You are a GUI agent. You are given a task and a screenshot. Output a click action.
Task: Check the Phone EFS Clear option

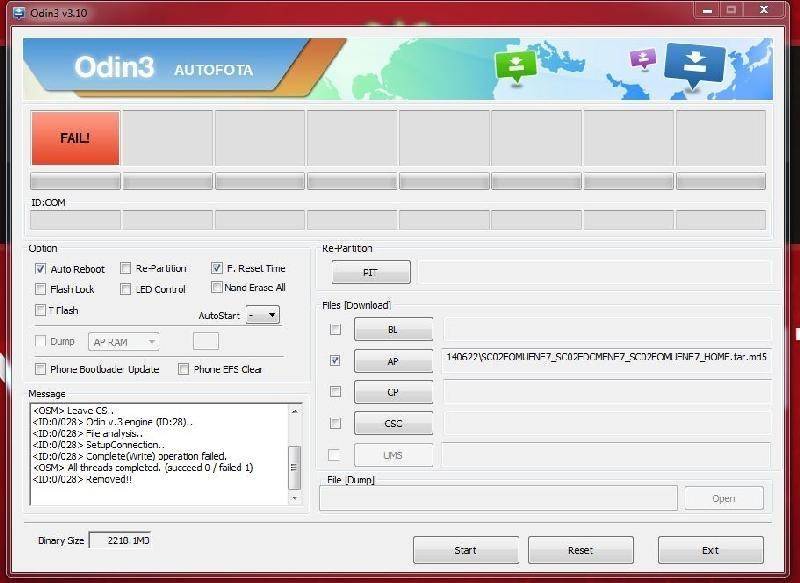tap(184, 369)
